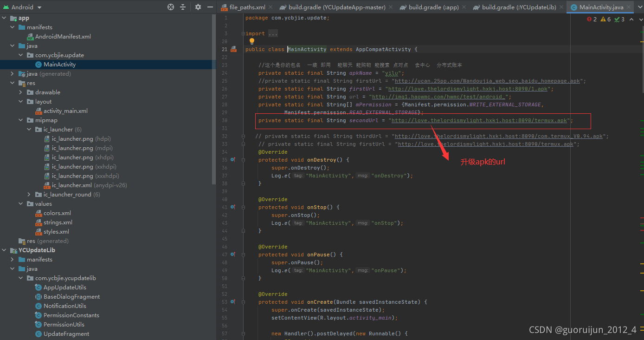
Task: Collapse the YCUpdateLib module
Action: click(x=4, y=250)
